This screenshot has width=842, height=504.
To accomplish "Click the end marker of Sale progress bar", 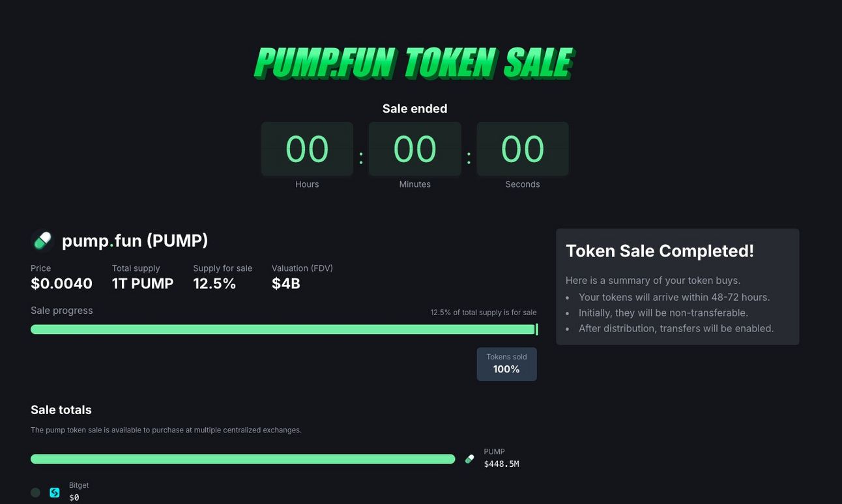I will pos(537,329).
